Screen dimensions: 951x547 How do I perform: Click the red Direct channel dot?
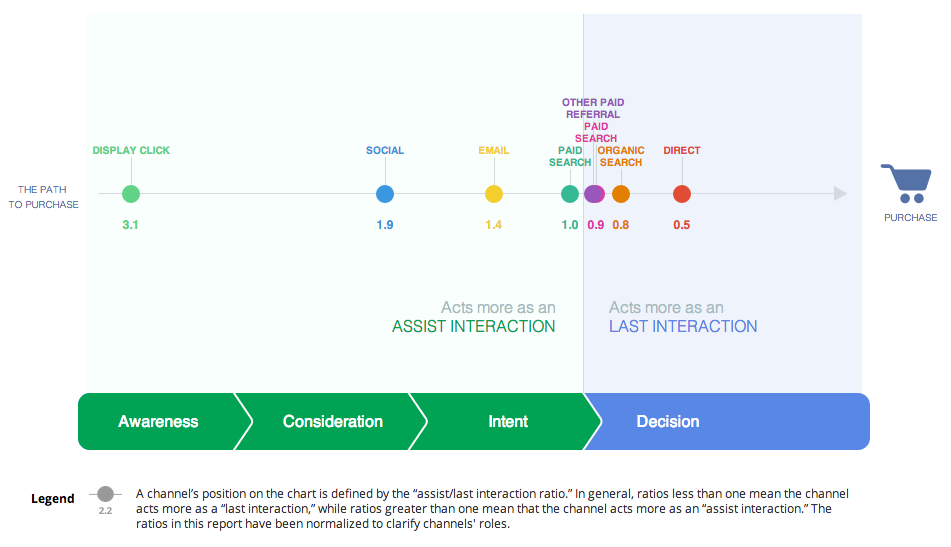pos(682,194)
